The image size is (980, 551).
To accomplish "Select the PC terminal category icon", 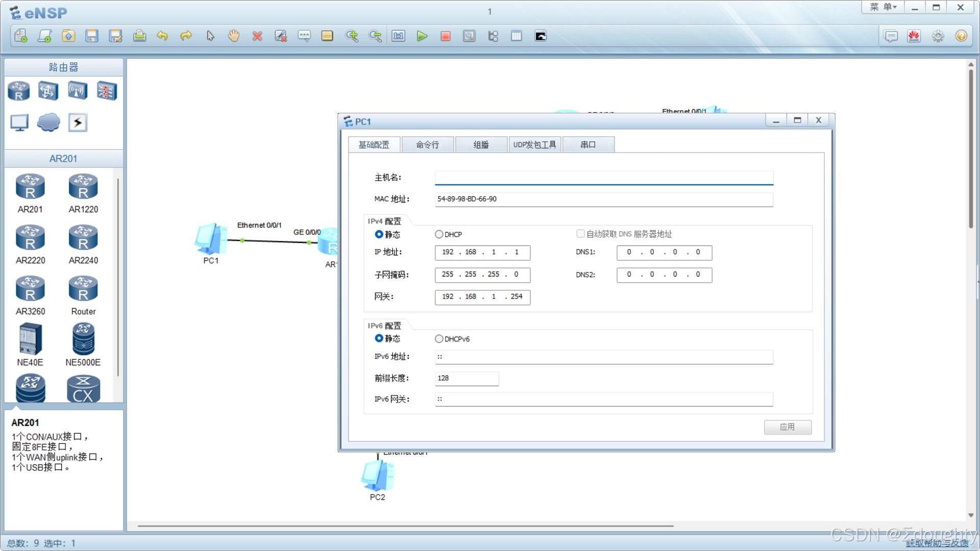I will click(19, 122).
